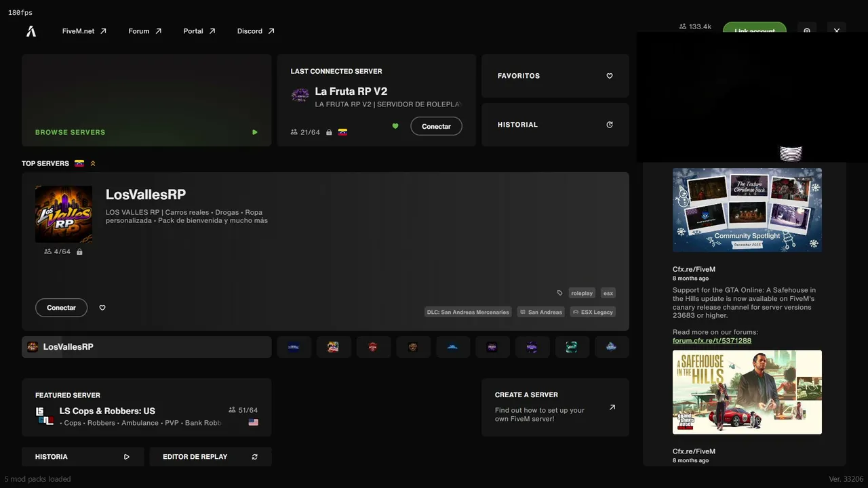868x488 pixels.
Task: Click the DLC: San Andreas Mercenaries chip
Action: [x=468, y=312]
